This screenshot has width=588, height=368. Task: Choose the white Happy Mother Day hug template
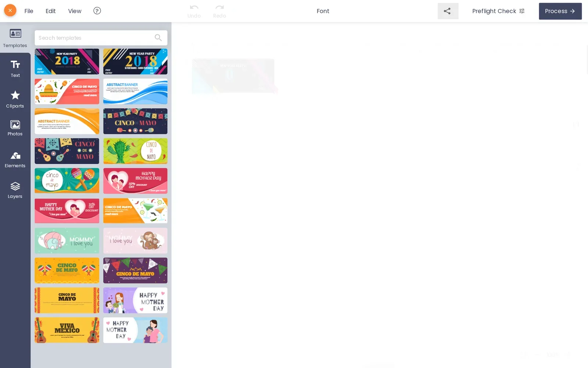(135, 330)
